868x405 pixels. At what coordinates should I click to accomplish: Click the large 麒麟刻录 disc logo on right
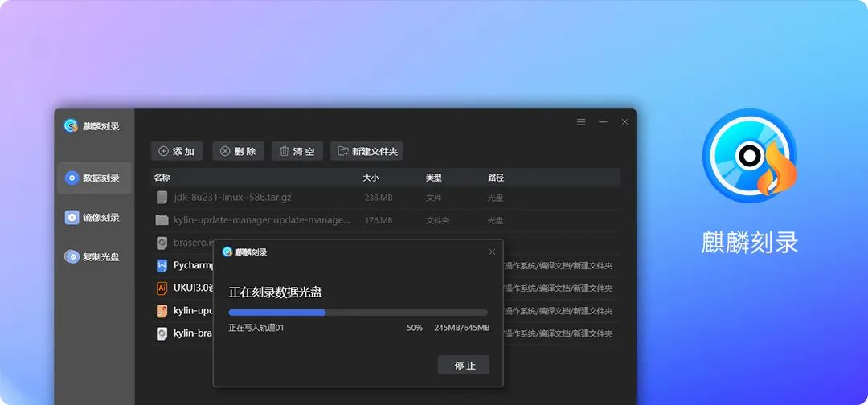click(750, 155)
